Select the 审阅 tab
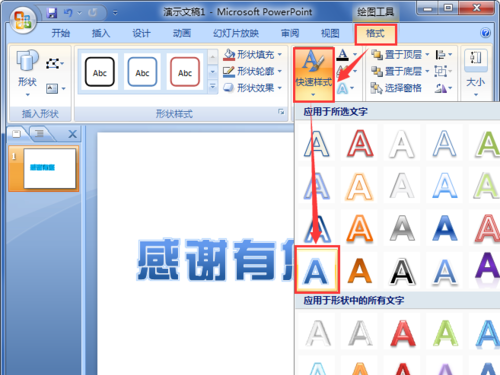The height and width of the screenshot is (375, 500). coord(290,33)
